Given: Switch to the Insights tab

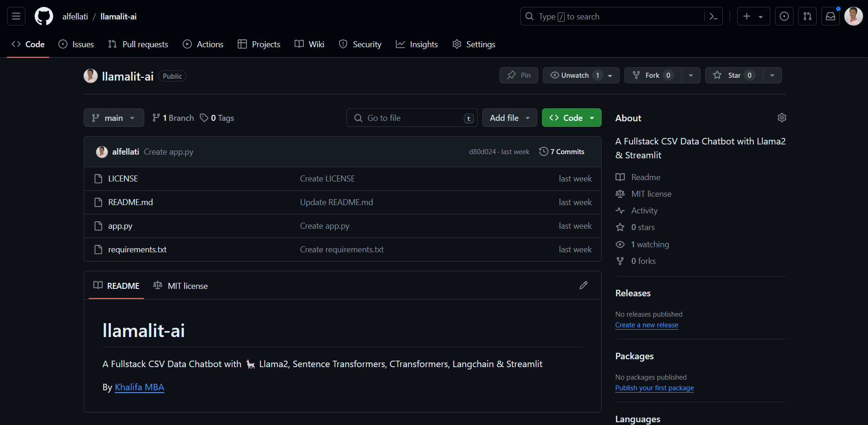Looking at the screenshot, I should pyautogui.click(x=417, y=44).
